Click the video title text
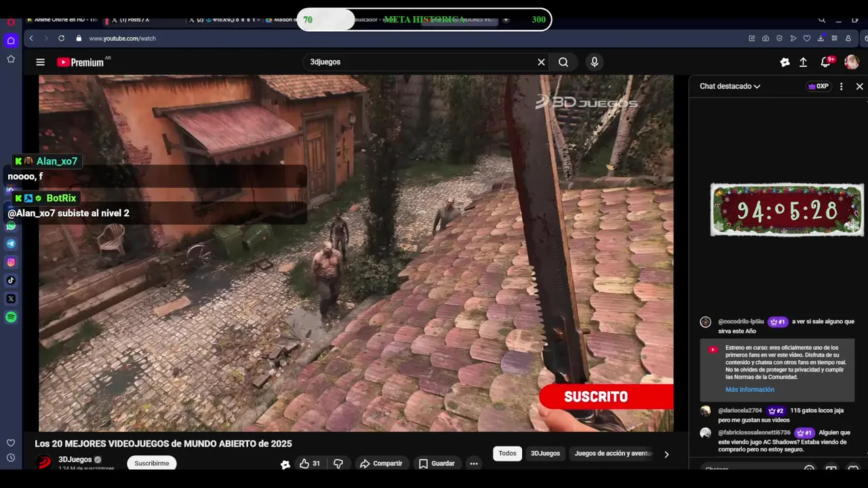The image size is (868, 488). (x=163, y=444)
